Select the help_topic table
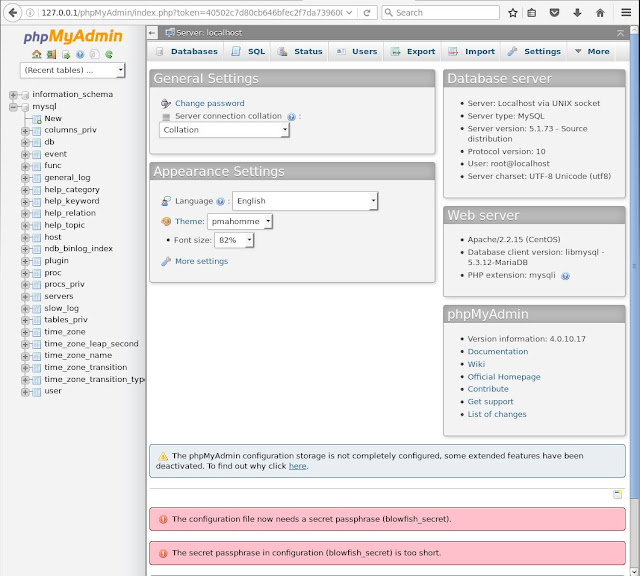The image size is (640, 576). pos(64,225)
